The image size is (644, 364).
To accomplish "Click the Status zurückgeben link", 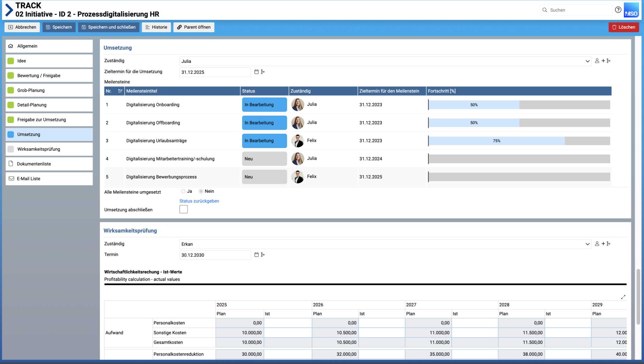I will [x=199, y=201].
